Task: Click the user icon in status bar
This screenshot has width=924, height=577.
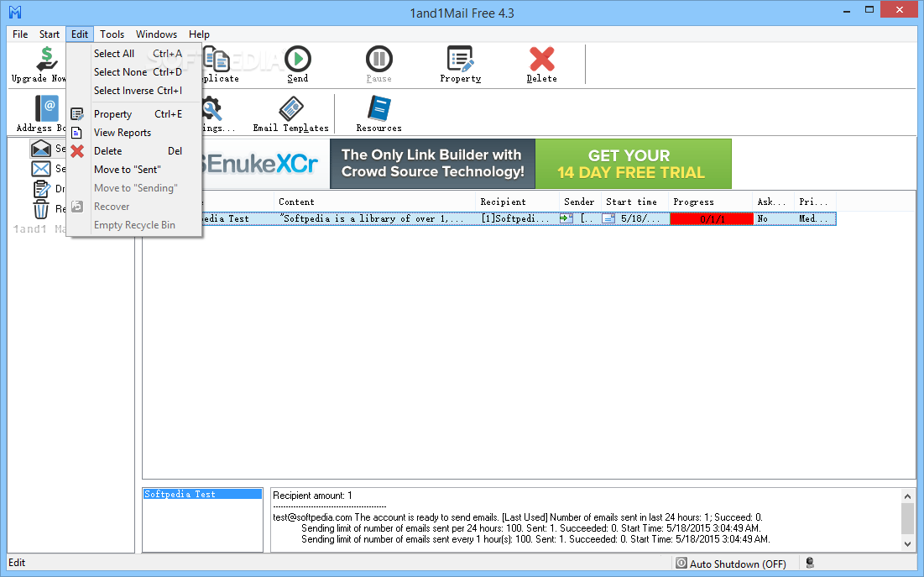Action: [810, 563]
